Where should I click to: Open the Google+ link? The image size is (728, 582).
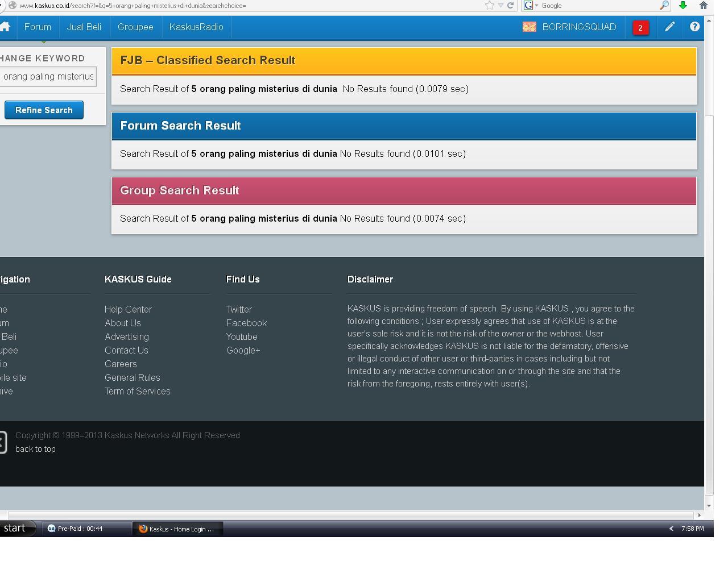243,350
